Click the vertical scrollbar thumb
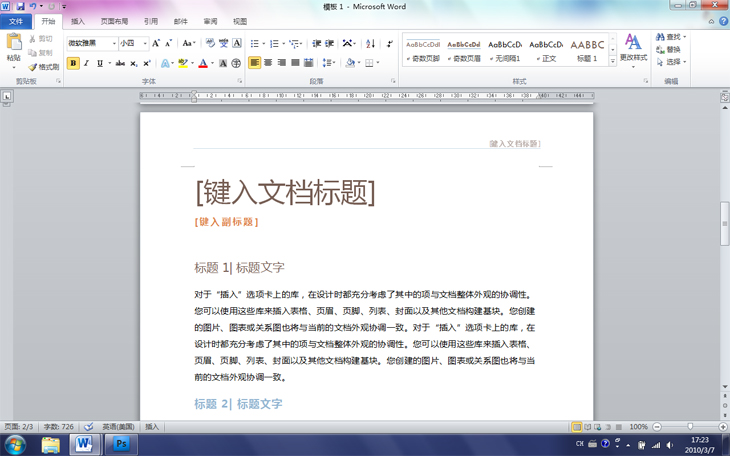730x456 pixels. pos(724,224)
